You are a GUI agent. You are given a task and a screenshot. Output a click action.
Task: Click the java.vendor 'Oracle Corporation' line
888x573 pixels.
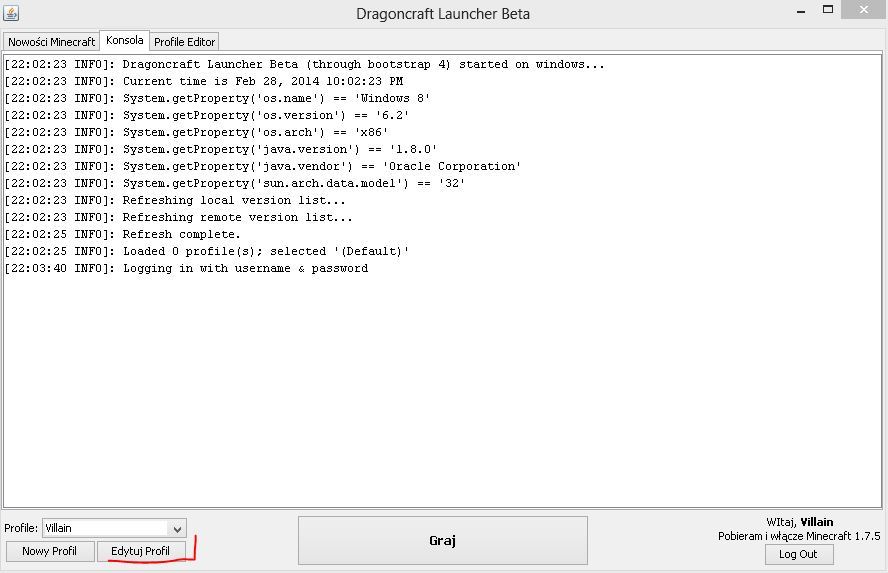(263, 166)
